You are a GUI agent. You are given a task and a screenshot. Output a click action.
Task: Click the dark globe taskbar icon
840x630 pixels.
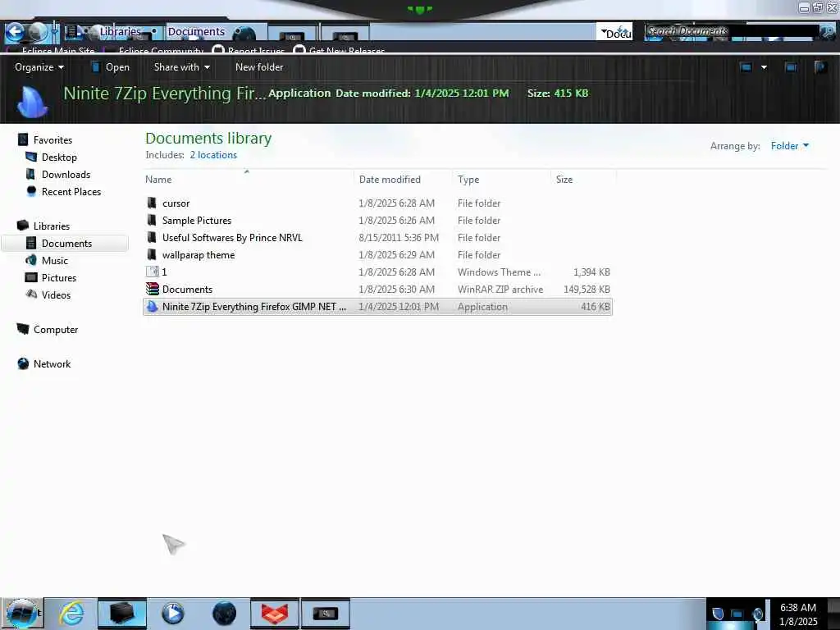(x=224, y=614)
